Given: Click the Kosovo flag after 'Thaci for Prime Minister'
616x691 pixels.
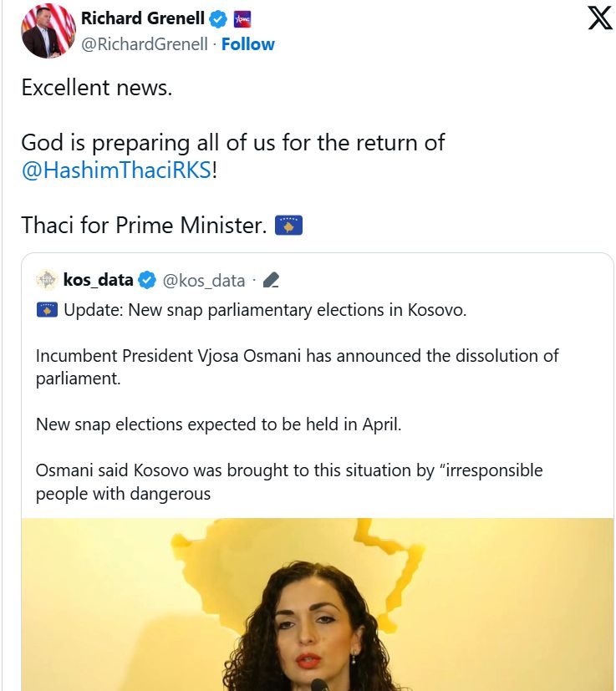Looking at the screenshot, I should tap(288, 226).
